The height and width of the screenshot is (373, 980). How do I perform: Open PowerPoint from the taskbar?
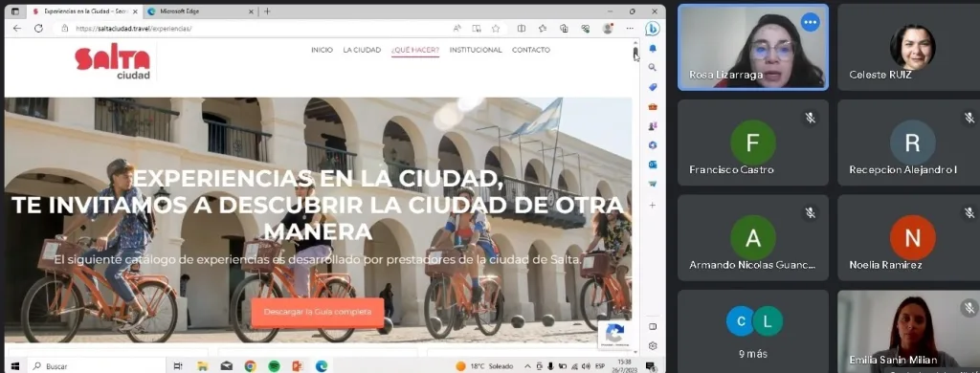point(297,366)
